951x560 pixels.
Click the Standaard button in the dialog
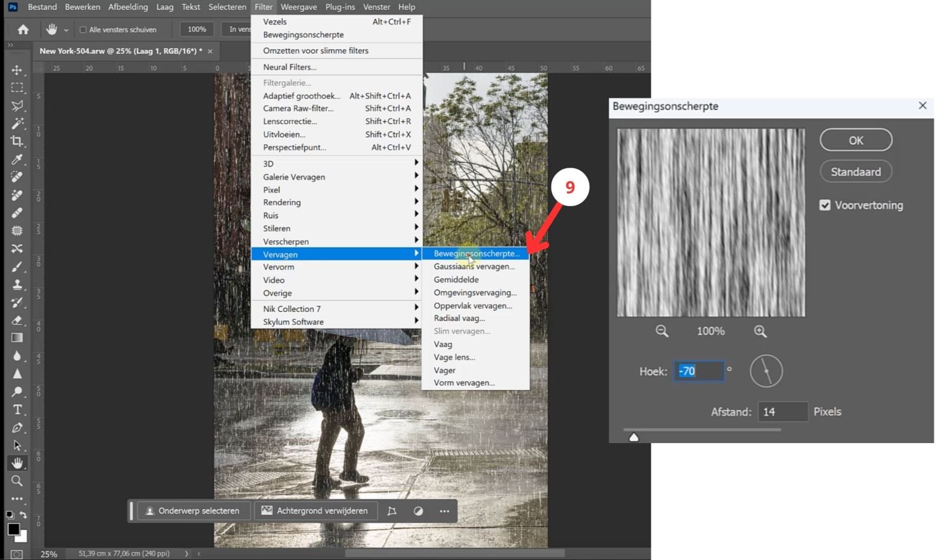click(x=855, y=171)
